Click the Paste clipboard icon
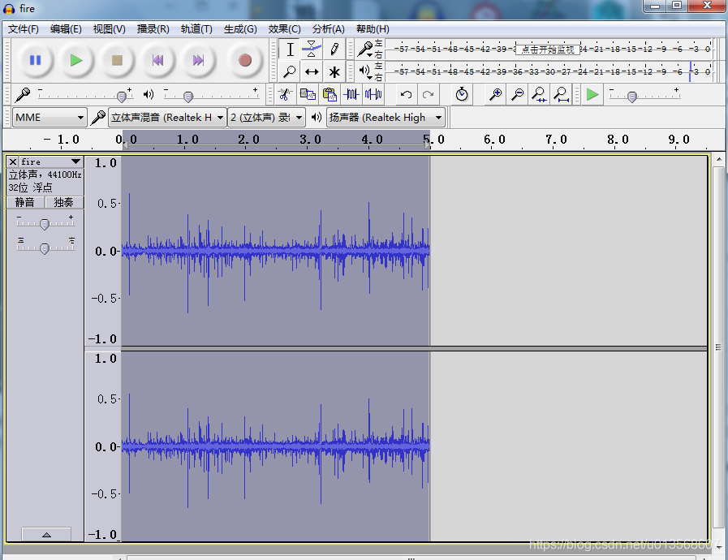728x560 pixels. tap(330, 95)
